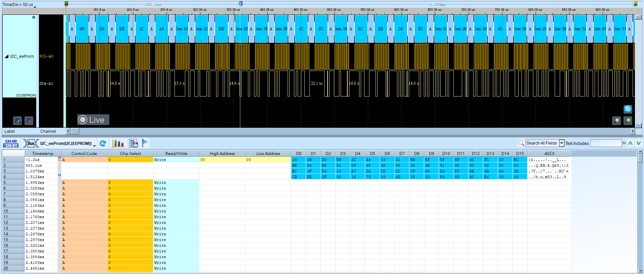Screen dimensions: 644x274
Task: Select the Read/Write column header
Action: [176, 154]
